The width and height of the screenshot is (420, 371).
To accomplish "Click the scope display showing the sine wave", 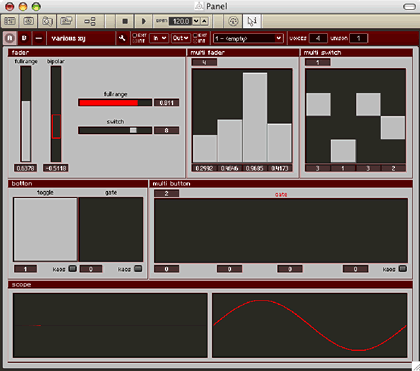I will point(309,325).
